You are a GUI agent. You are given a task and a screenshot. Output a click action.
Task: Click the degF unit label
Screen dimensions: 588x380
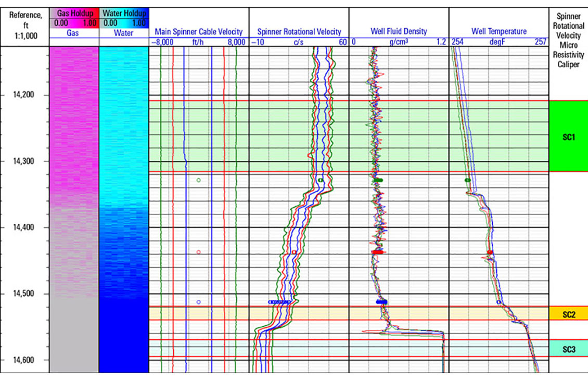coord(497,42)
